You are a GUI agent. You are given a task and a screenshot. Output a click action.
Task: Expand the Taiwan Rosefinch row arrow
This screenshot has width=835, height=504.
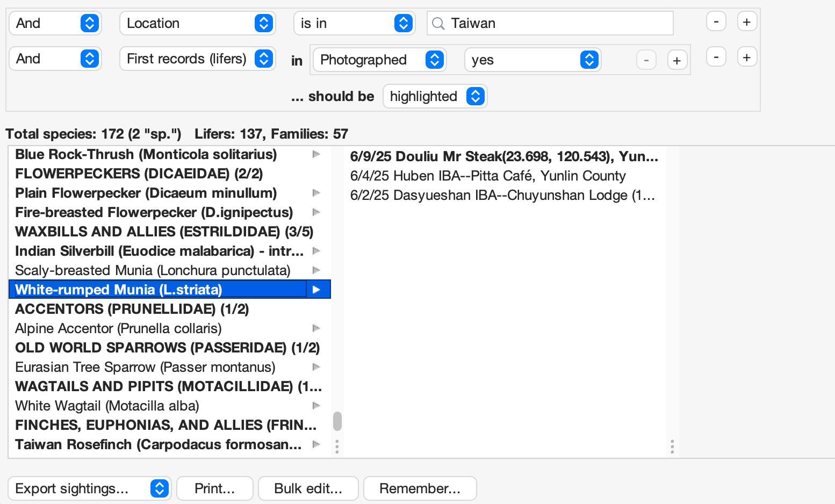[316, 444]
